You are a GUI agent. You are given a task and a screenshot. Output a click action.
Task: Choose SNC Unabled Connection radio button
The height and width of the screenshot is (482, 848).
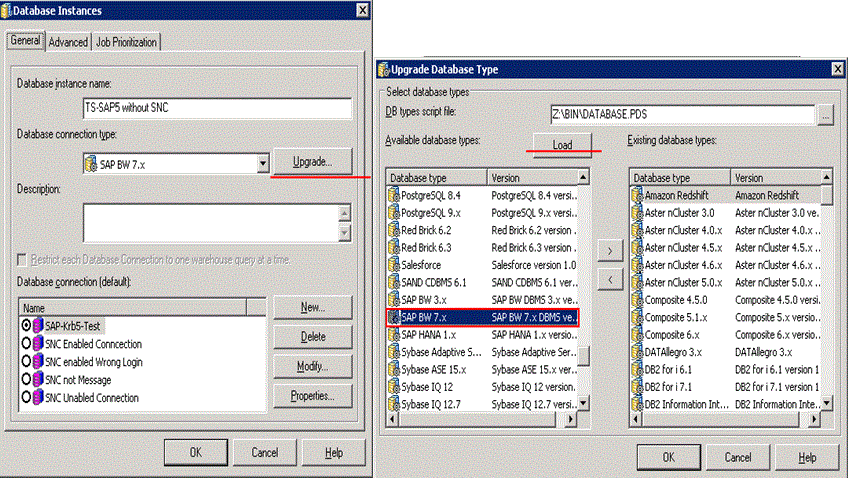coord(26,397)
